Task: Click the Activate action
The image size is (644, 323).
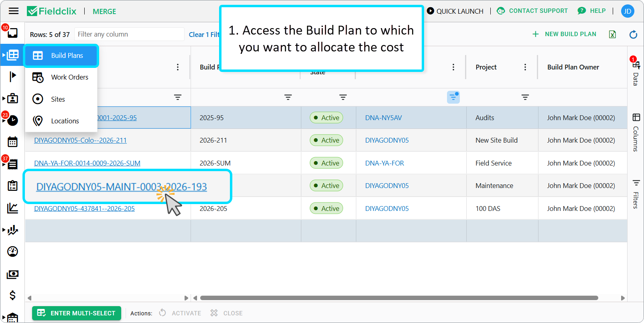Action: pos(180,313)
